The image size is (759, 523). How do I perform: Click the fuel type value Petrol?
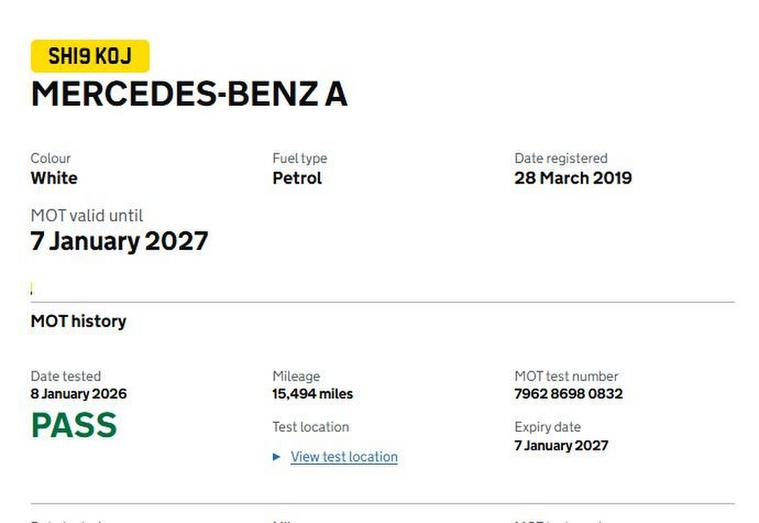pos(297,178)
